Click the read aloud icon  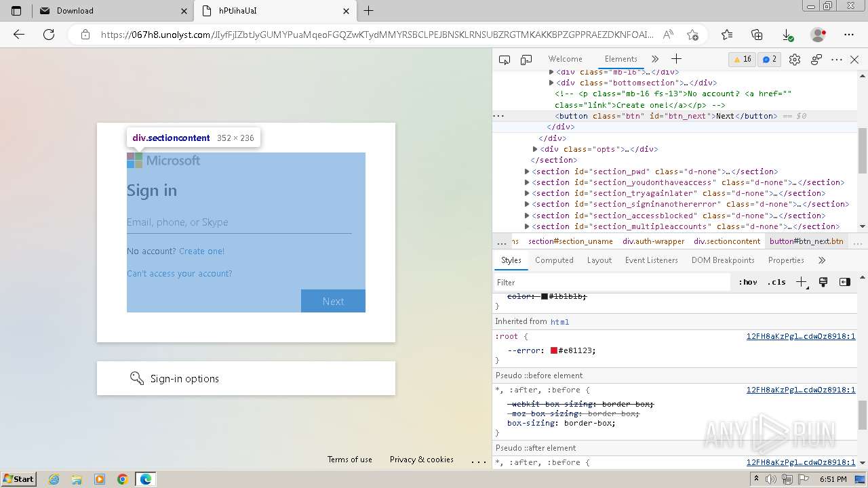[668, 35]
